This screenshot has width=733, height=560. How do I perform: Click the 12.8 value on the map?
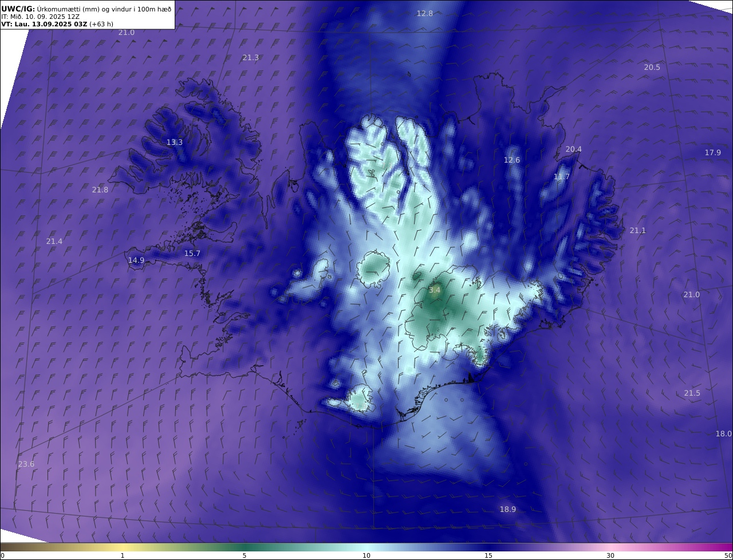(x=425, y=13)
